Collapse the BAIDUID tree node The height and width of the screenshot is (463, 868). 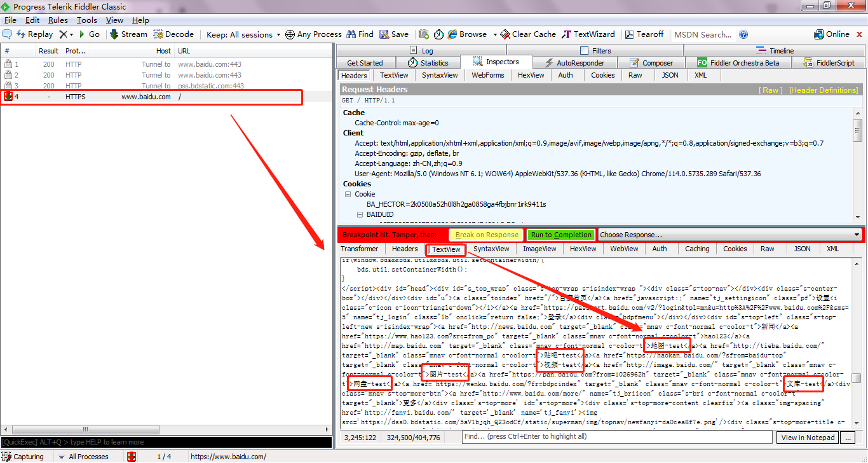[x=360, y=214]
